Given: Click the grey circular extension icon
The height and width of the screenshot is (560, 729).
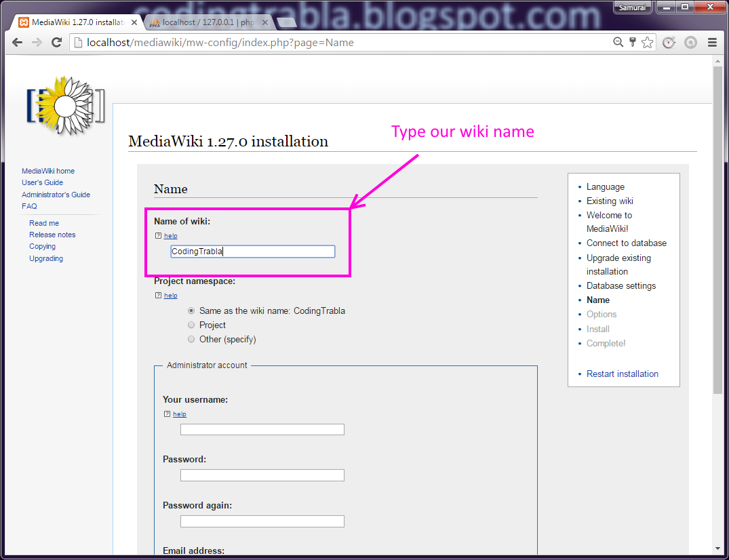Looking at the screenshot, I should (690, 43).
